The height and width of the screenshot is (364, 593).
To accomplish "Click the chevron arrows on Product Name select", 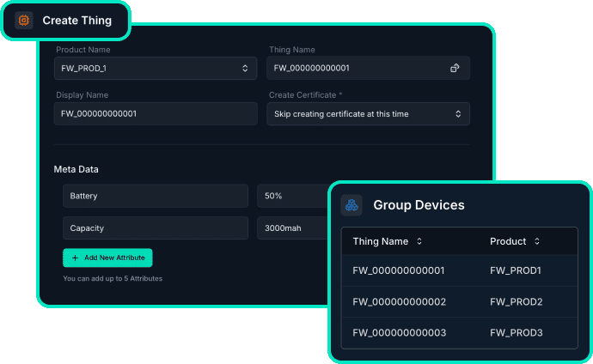I will pyautogui.click(x=245, y=69).
